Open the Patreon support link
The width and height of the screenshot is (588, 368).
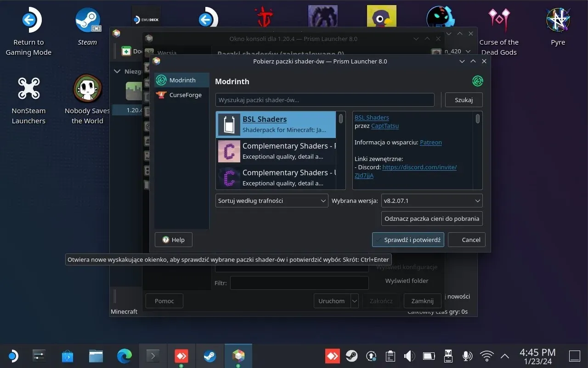431,142
